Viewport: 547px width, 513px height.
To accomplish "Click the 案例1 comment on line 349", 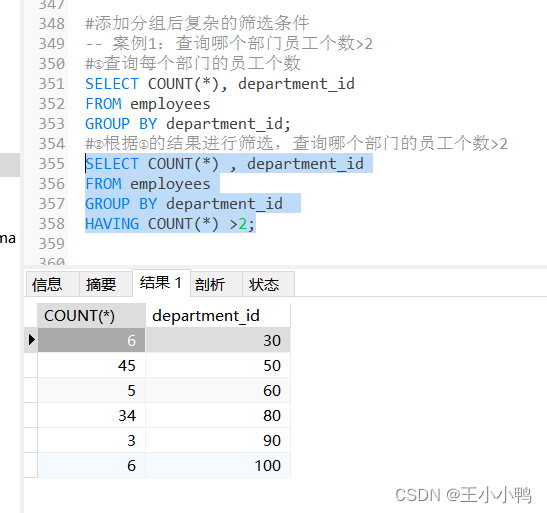I will click(x=229, y=44).
